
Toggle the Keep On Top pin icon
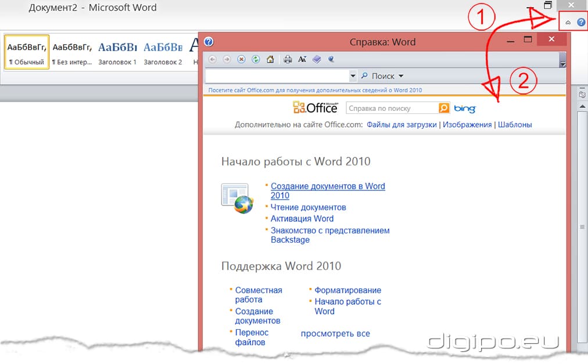pos(330,59)
